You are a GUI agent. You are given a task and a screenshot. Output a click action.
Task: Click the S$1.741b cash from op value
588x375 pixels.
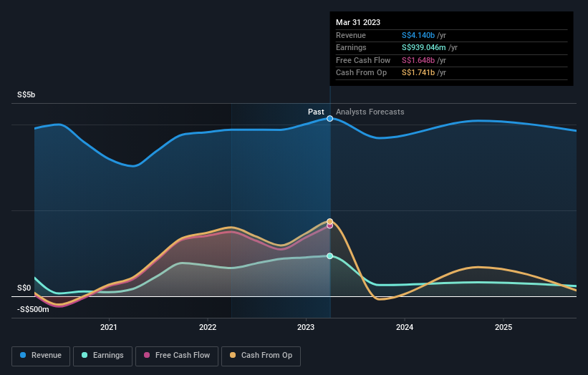[418, 73]
